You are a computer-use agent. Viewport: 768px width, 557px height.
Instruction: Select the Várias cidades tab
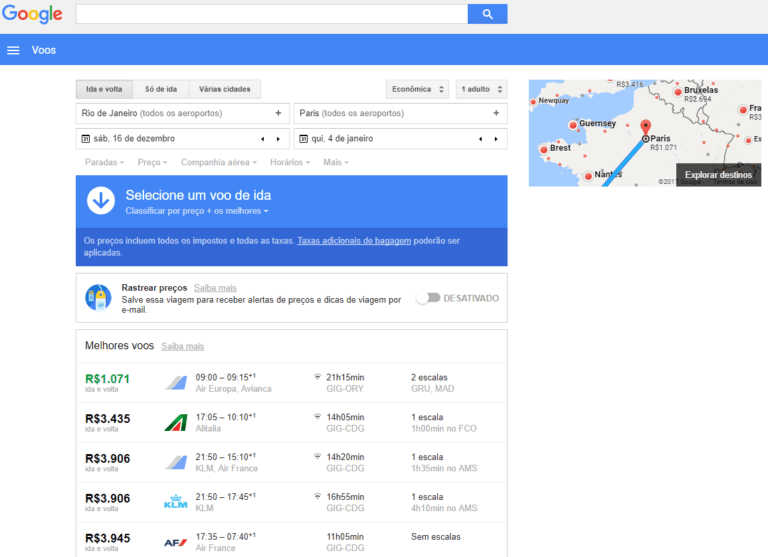[224, 89]
